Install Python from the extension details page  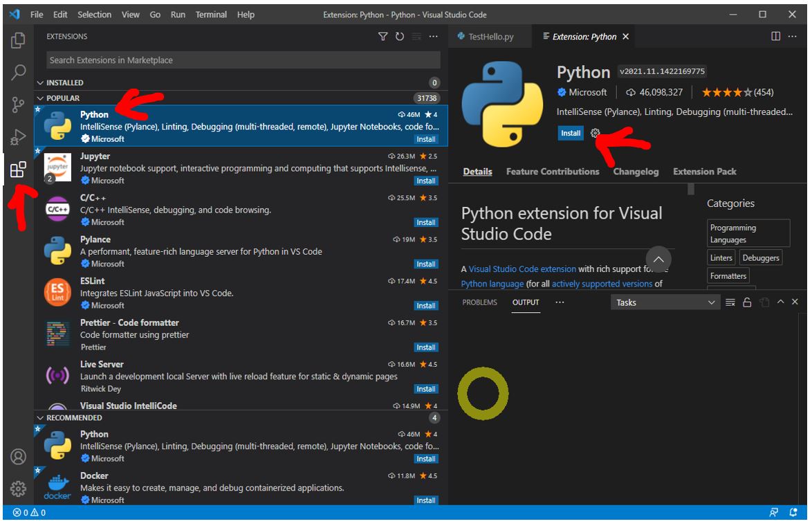[x=571, y=133]
